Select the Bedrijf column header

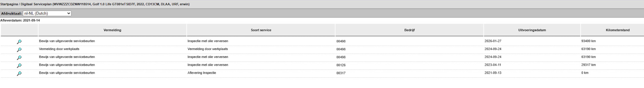coord(409,30)
